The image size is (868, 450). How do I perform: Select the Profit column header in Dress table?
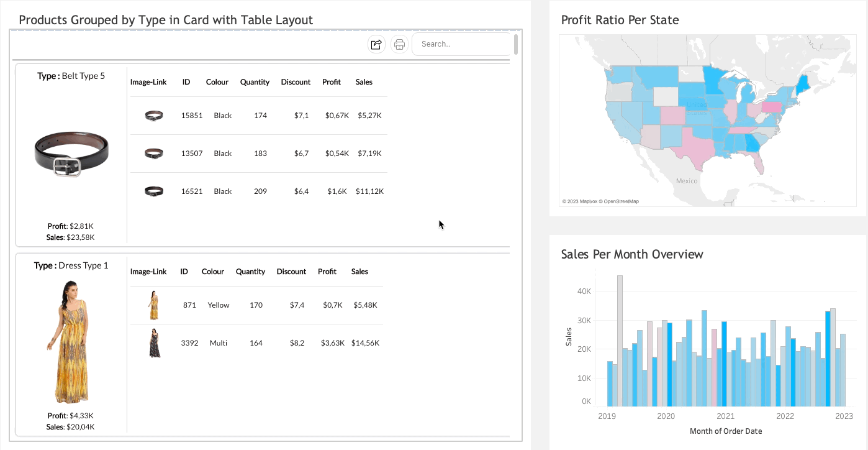pos(327,272)
